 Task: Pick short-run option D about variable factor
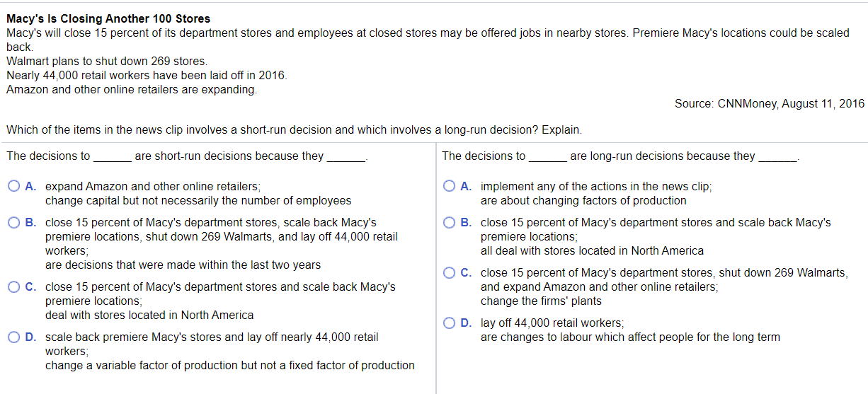point(14,337)
